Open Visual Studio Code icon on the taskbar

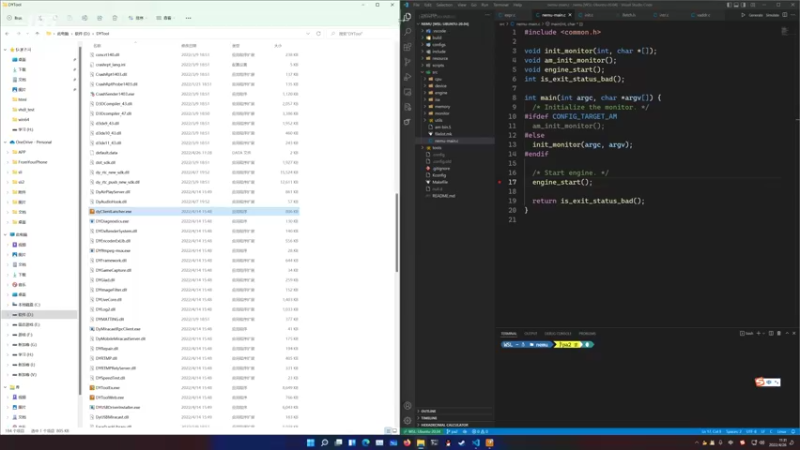click(476, 443)
